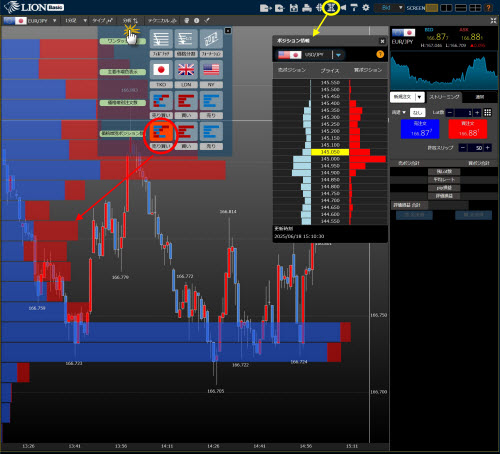Screen dimensions: 500x454
Task: Switch to two-row horizontal split screen layout
Action: click(x=461, y=8)
